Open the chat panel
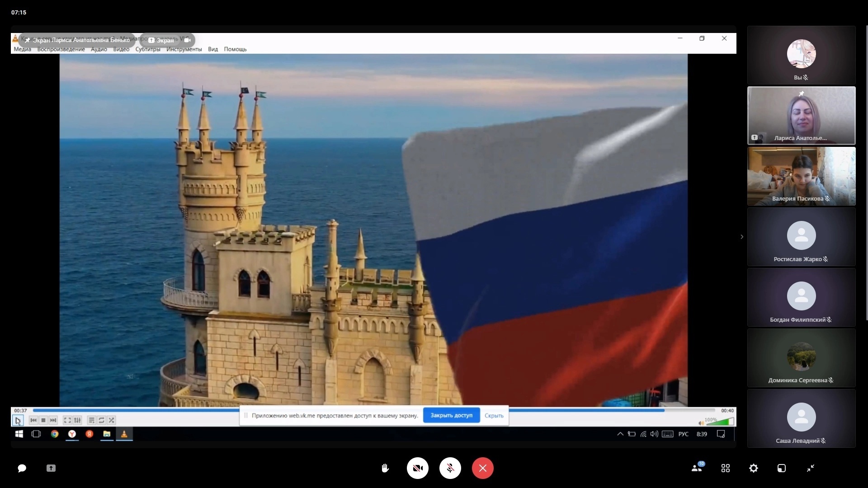This screenshot has width=868, height=488. 22,468
